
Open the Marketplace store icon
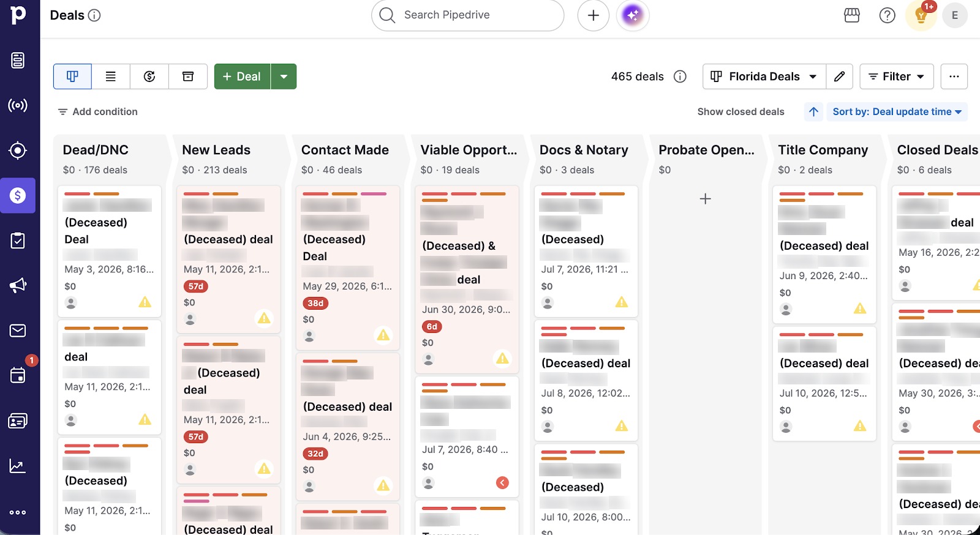click(x=852, y=15)
